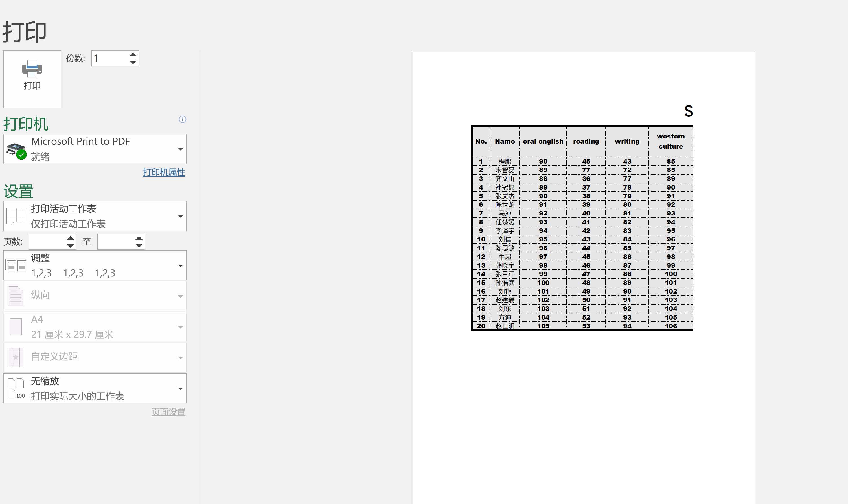Screen dimensions: 848x504
Task: Click the 'Name' header in preview table
Action: point(505,141)
